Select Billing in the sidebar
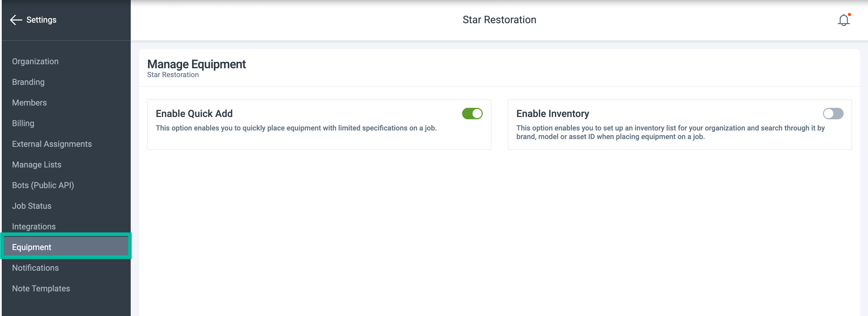Viewport: 868px width, 316px height. point(23,123)
